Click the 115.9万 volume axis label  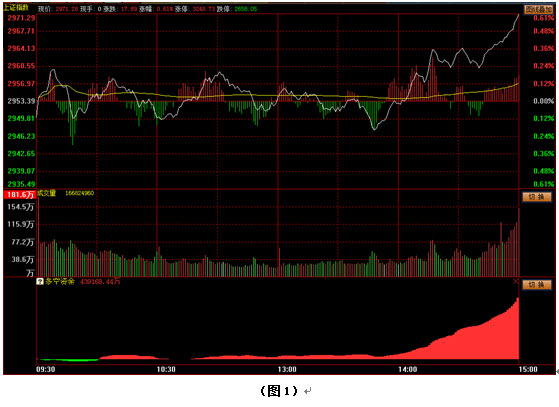coord(21,224)
